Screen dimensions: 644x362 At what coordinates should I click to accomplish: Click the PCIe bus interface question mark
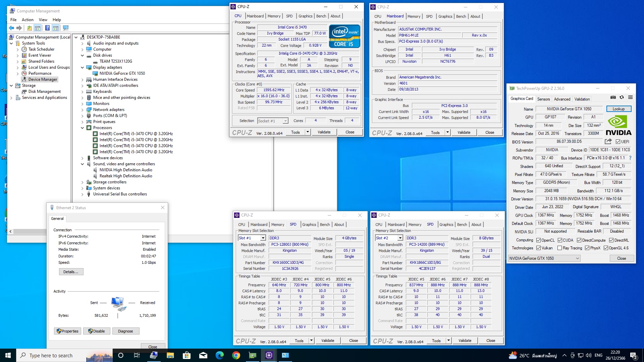[630, 158]
